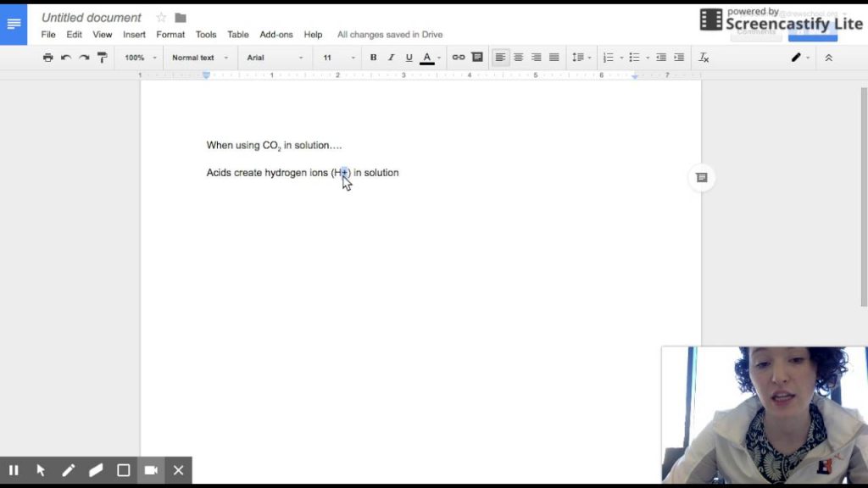Toggle bold text formatting
The width and height of the screenshot is (868, 488).
[373, 57]
